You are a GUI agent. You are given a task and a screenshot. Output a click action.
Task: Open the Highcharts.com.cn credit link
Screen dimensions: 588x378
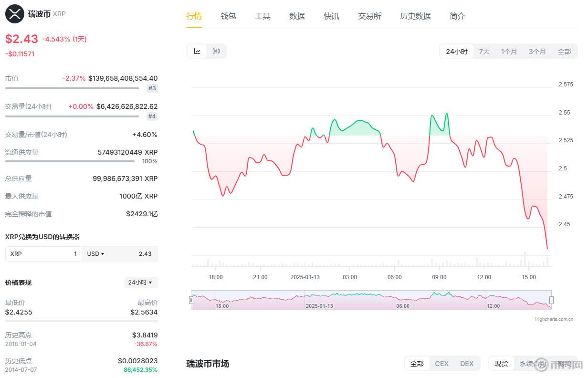(554, 319)
